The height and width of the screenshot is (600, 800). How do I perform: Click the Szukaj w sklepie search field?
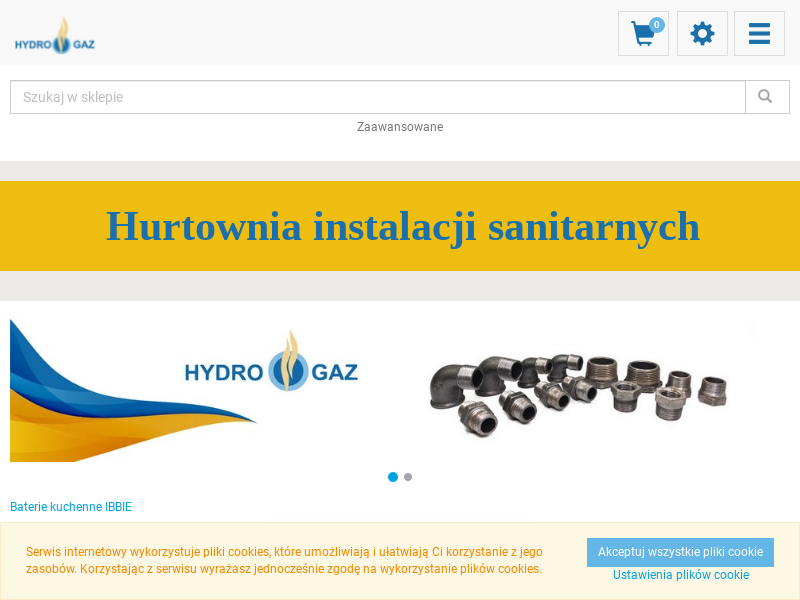(x=300, y=96)
